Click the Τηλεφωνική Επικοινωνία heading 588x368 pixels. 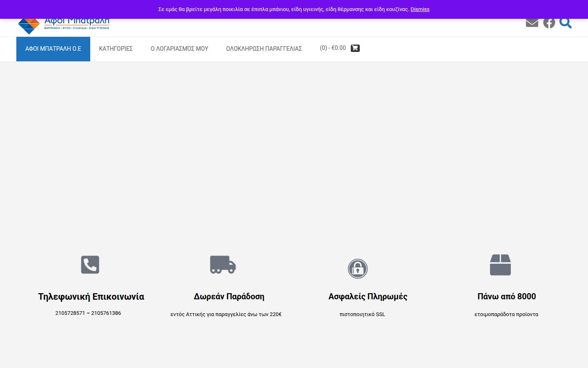tap(91, 297)
